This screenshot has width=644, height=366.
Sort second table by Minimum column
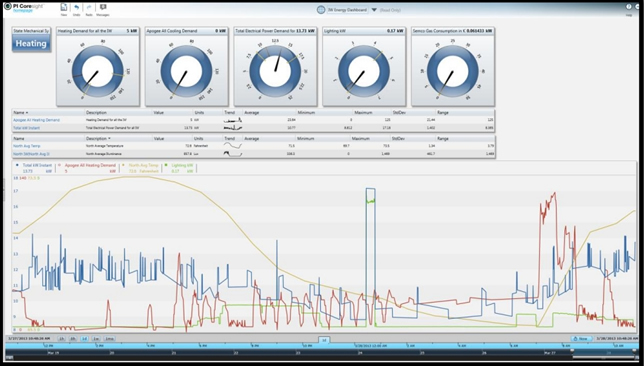coord(306,138)
